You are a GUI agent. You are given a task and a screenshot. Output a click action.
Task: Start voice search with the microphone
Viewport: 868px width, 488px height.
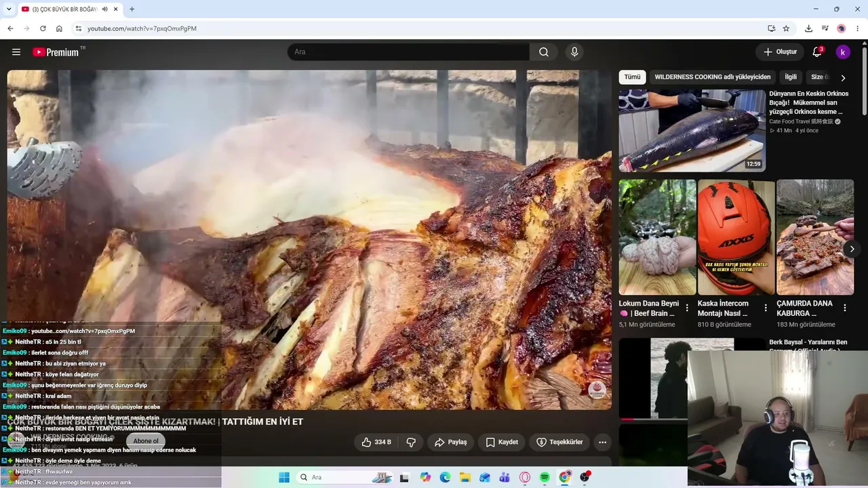pyautogui.click(x=574, y=52)
